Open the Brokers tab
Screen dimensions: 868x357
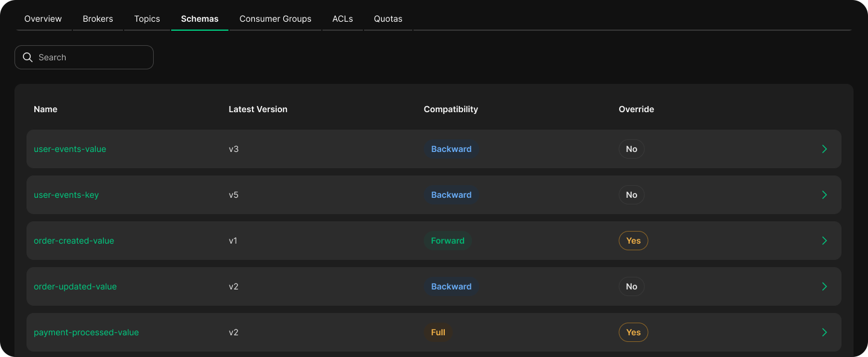[x=98, y=19]
